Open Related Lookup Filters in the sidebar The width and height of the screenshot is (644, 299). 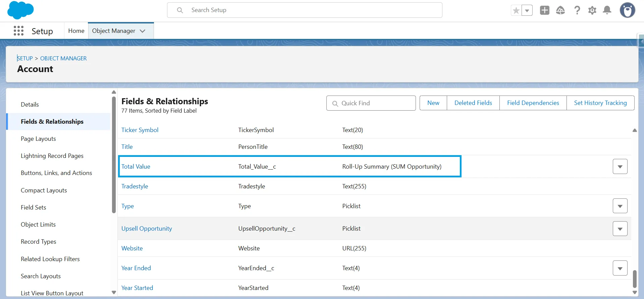50,259
